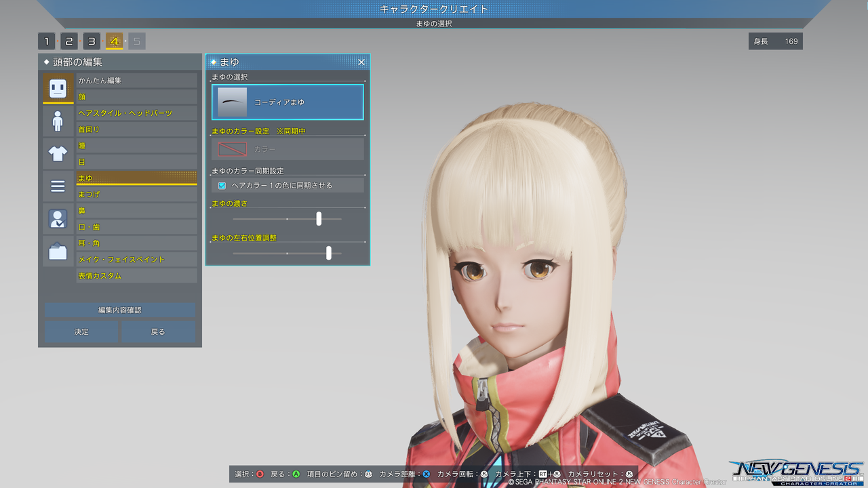Click the まゆのカラー同期設定 section label
The image size is (868, 488).
(248, 171)
